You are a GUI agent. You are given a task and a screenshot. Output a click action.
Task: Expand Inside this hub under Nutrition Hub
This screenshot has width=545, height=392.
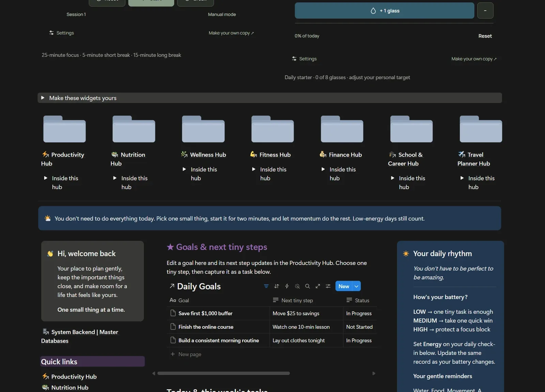pos(115,178)
